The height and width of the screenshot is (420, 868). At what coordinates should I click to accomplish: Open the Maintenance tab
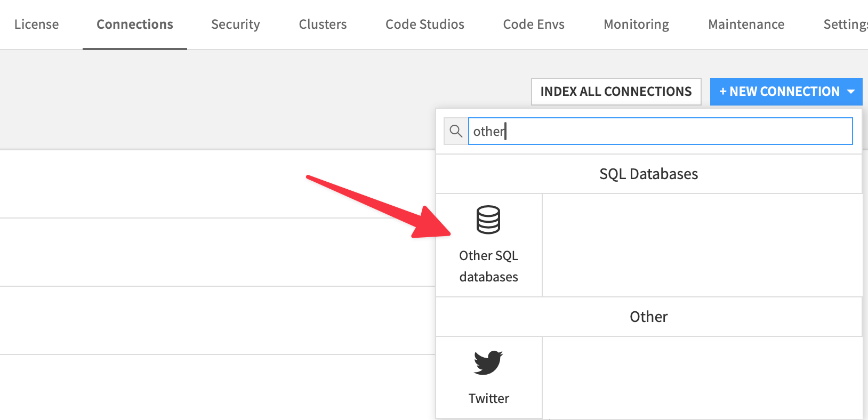coord(746,25)
